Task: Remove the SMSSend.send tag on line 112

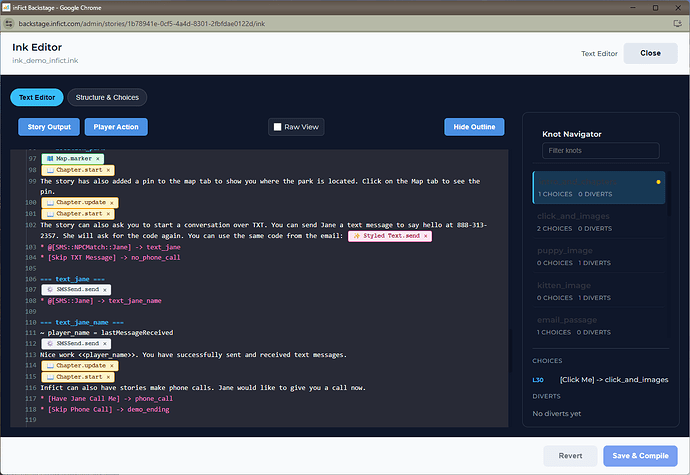Action: pyautogui.click(x=105, y=343)
